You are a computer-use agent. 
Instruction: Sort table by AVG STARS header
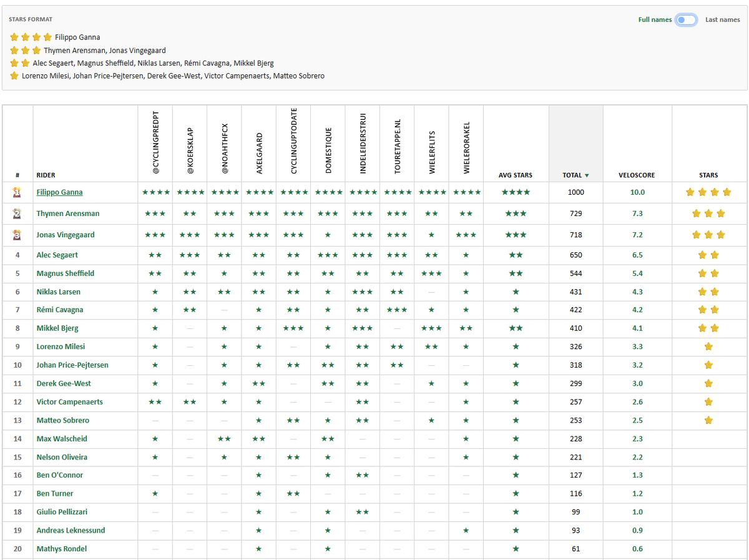pos(516,175)
